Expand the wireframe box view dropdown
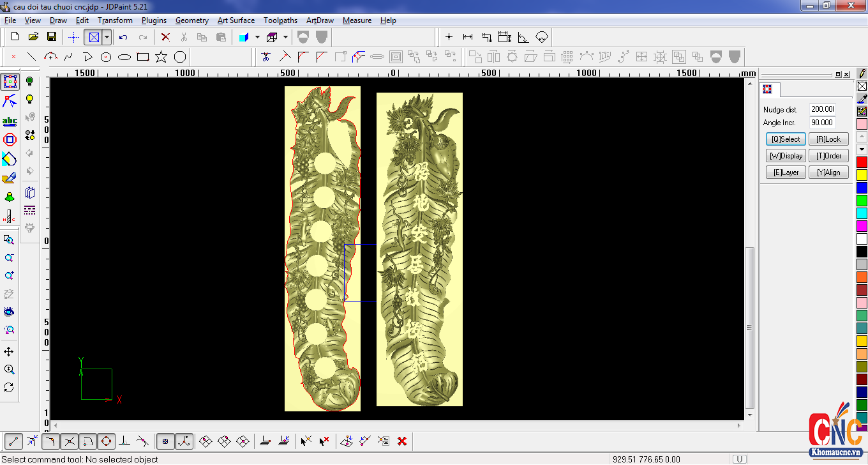 pos(285,37)
